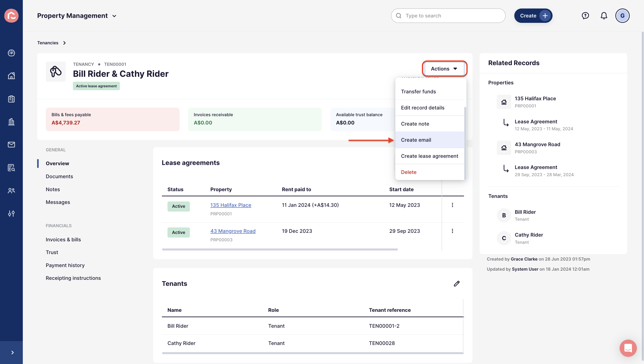The height and width of the screenshot is (364, 644).
Task: Click the Invoices receivable card
Action: click(255, 119)
